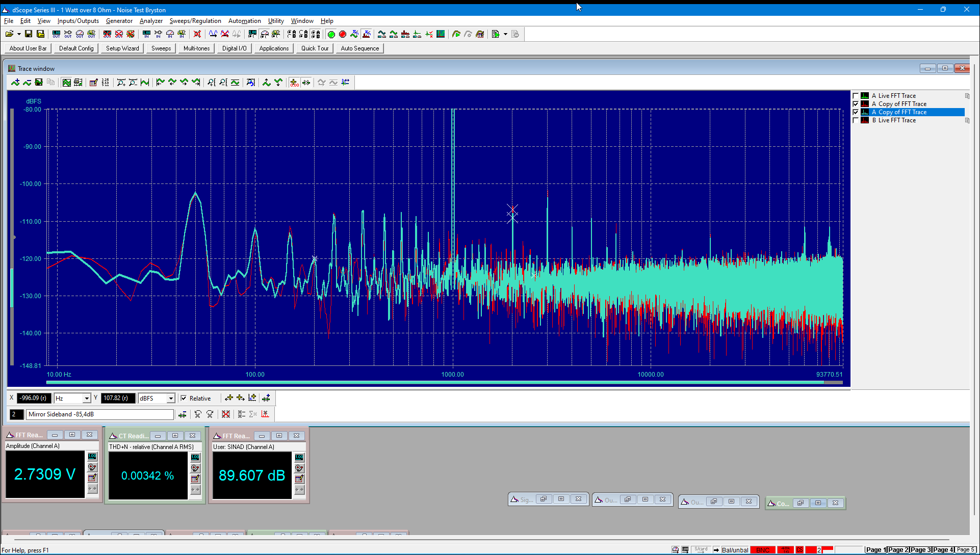This screenshot has height=555, width=980.
Task: Click the Multi-tones button
Action: click(196, 48)
